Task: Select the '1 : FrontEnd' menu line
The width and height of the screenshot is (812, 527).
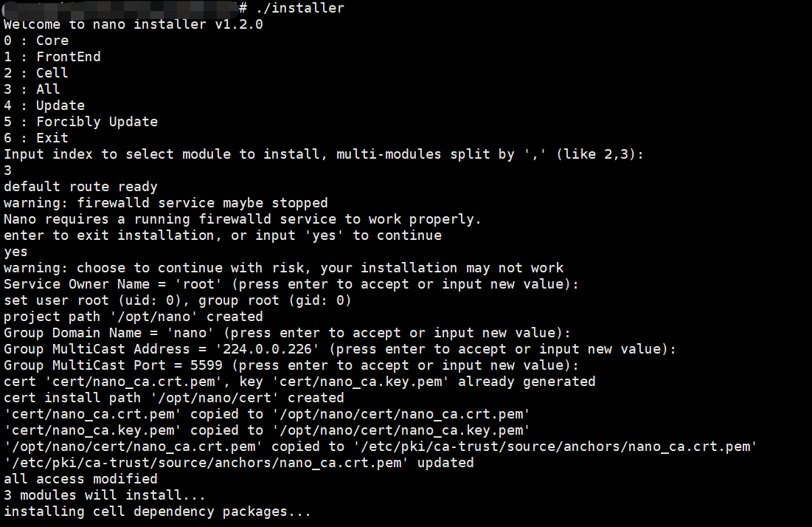Action: pyautogui.click(x=52, y=57)
